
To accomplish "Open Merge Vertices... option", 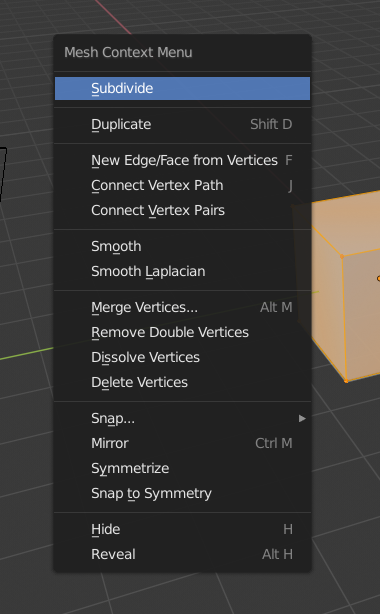I will (182, 307).
